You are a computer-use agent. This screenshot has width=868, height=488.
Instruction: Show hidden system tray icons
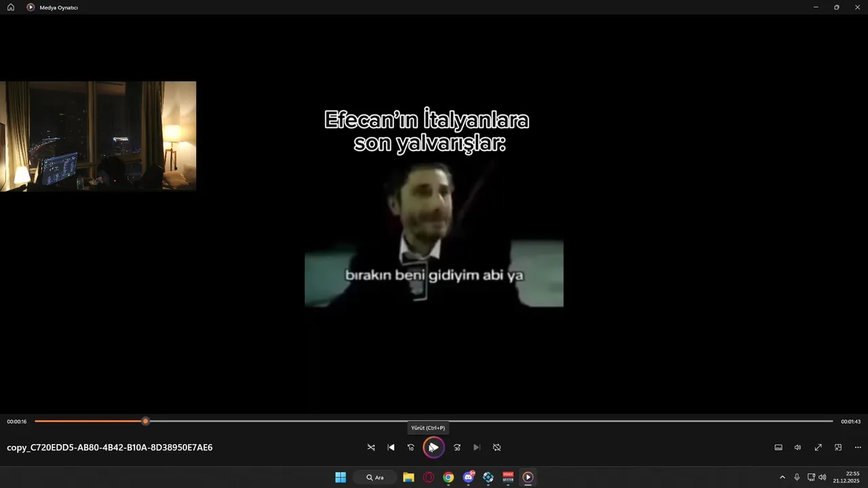point(783,477)
